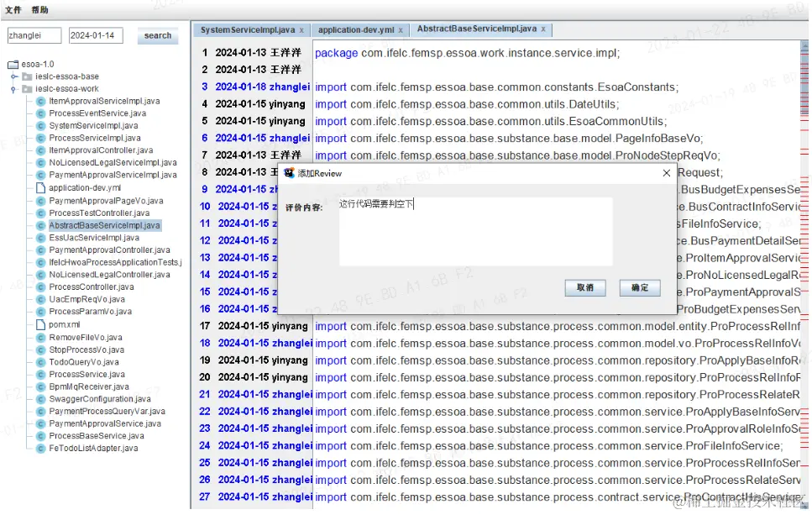This screenshot has height=515, width=812.
Task: Click class icon of RemoveFileVo.java
Action: (41, 338)
